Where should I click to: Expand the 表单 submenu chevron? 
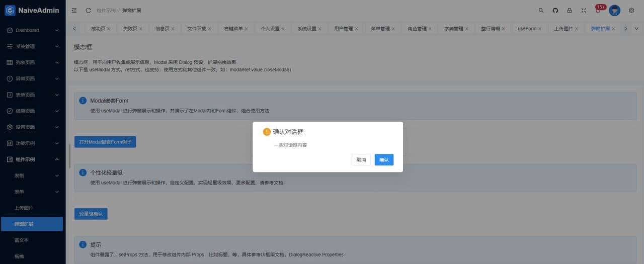pyautogui.click(x=57, y=192)
